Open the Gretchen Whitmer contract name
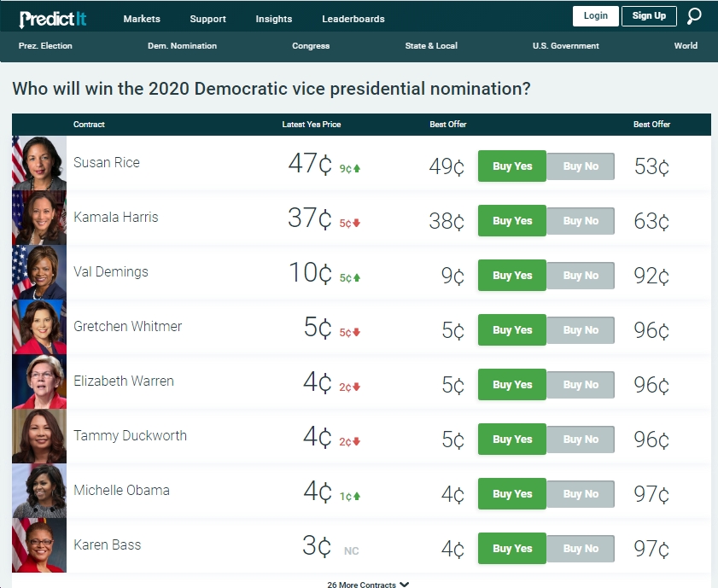718x588 pixels. click(128, 326)
